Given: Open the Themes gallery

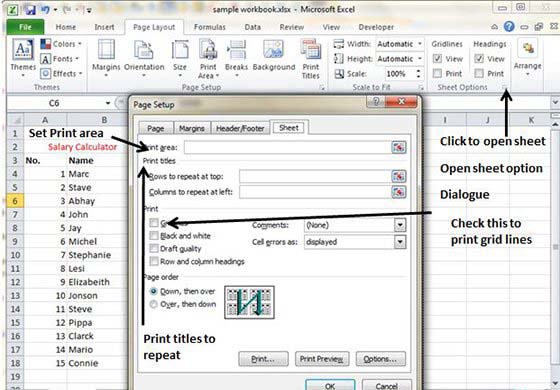Looking at the screenshot, I should click(x=23, y=59).
